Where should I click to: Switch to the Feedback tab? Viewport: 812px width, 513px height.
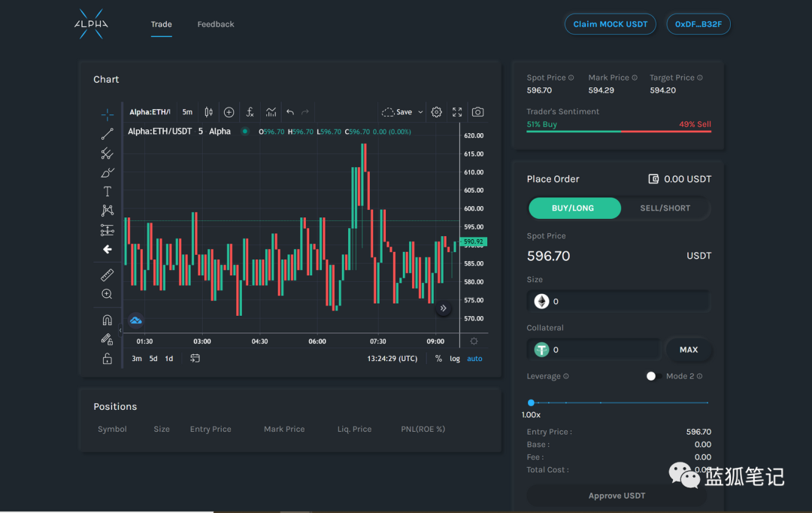tap(216, 24)
